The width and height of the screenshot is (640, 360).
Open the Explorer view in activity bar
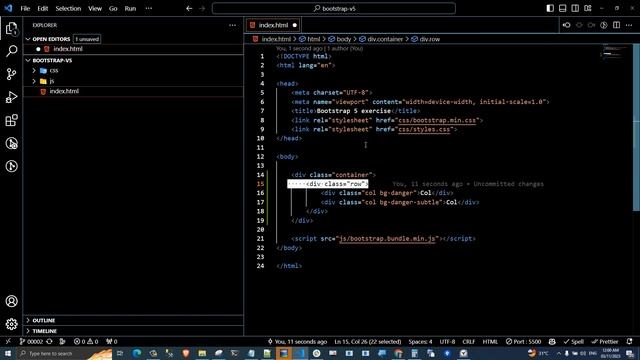11,28
